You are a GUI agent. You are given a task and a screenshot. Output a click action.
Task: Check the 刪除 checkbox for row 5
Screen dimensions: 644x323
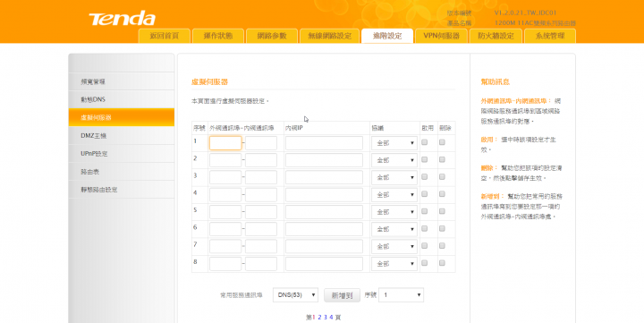tap(442, 211)
